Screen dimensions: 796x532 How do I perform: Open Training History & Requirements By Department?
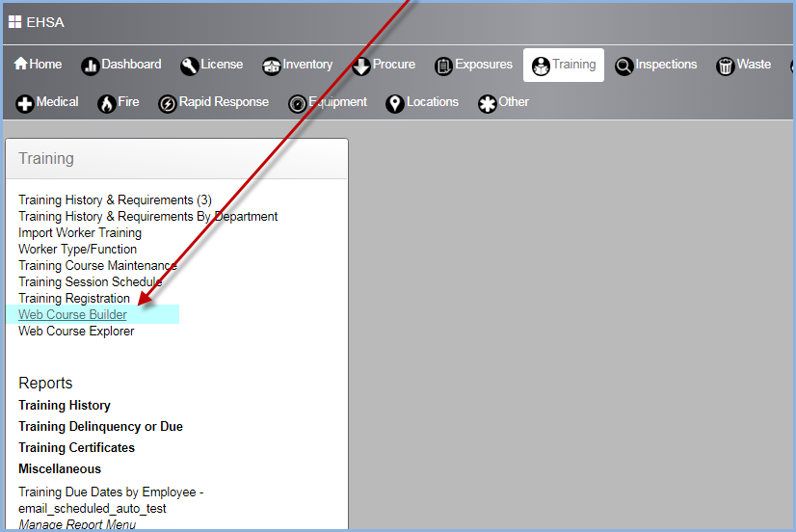click(x=148, y=216)
